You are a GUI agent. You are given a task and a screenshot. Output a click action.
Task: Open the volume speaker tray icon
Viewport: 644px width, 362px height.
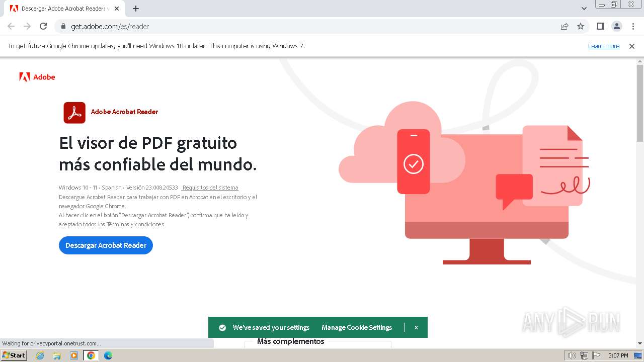(572, 355)
